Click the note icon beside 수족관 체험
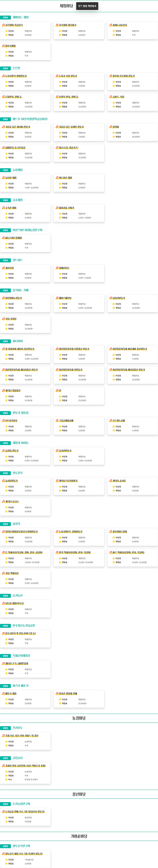The height and width of the screenshot is (868, 158). pyautogui.click(x=3, y=208)
